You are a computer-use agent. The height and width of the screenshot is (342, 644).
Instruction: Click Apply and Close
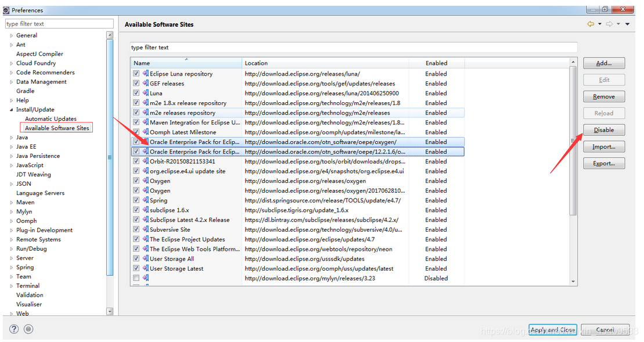pyautogui.click(x=553, y=330)
